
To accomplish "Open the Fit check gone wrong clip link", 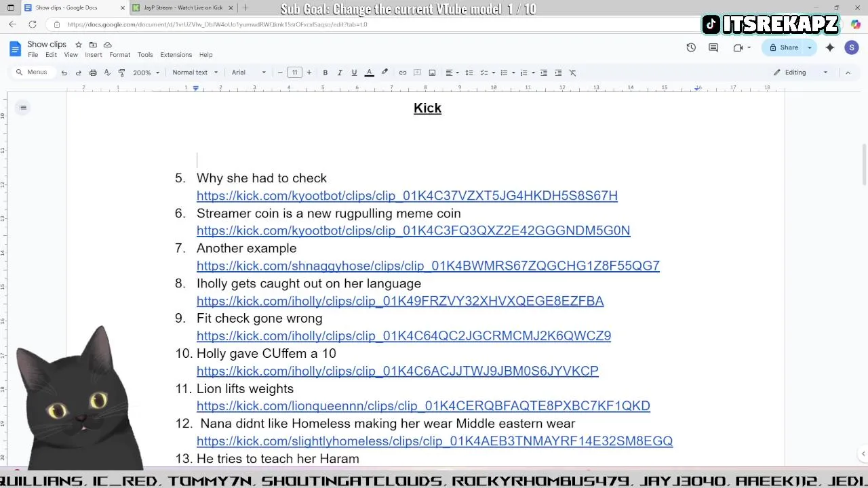I will (403, 336).
